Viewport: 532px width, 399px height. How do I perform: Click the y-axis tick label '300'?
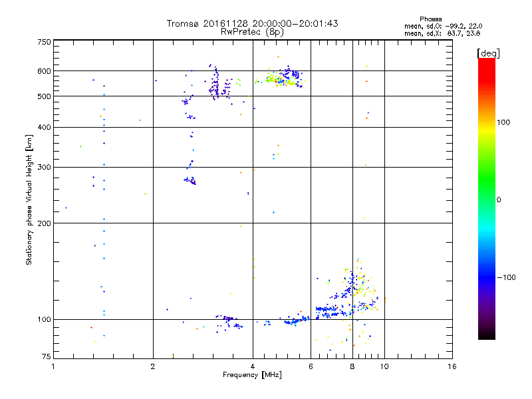(x=44, y=167)
